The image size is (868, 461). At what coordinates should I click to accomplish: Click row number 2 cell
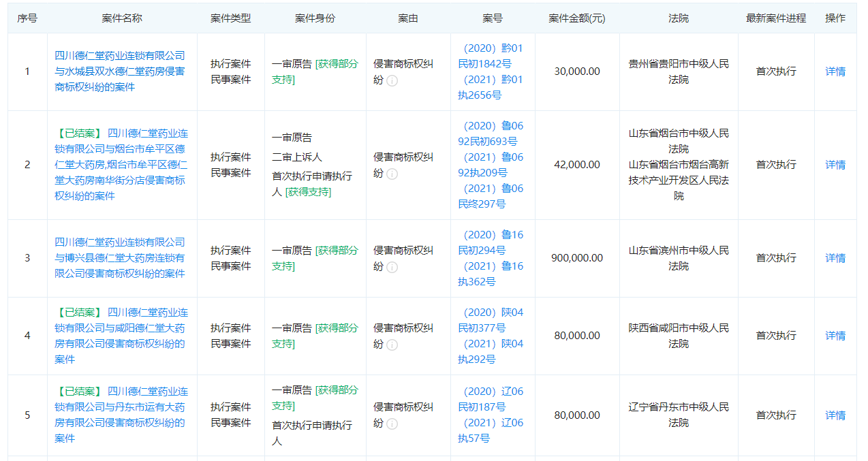[x=27, y=165]
